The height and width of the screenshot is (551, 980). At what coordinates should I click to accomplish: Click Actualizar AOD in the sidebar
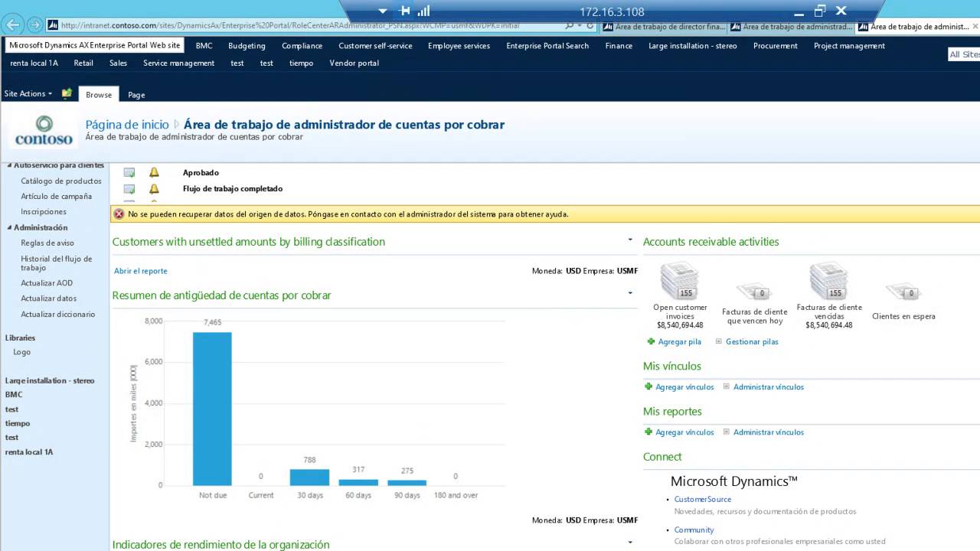[x=47, y=283]
